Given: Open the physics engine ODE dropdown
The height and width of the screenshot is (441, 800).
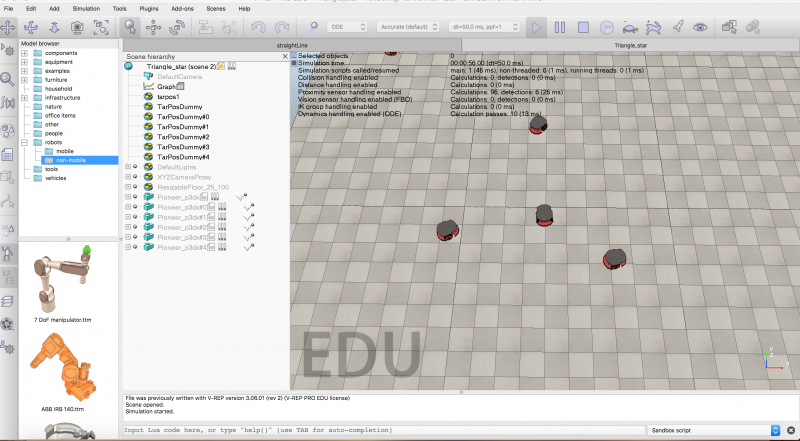Looking at the screenshot, I should coord(347,27).
